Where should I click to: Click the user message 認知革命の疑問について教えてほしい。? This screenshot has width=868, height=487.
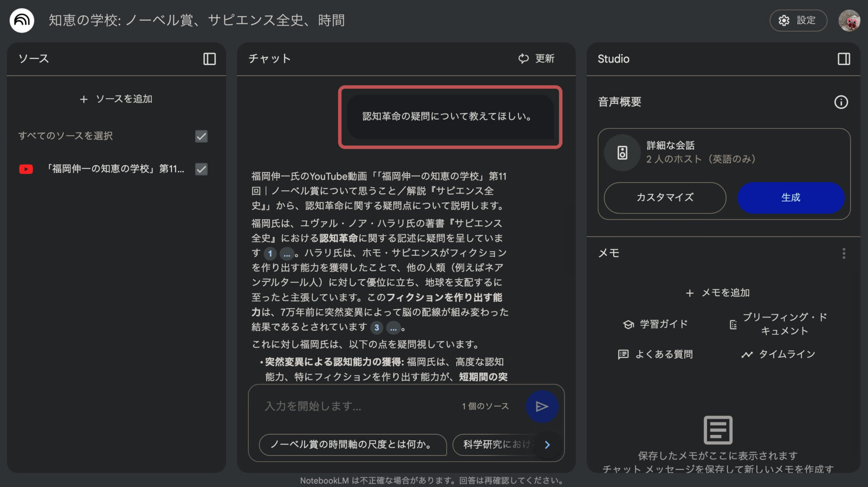pos(450,117)
